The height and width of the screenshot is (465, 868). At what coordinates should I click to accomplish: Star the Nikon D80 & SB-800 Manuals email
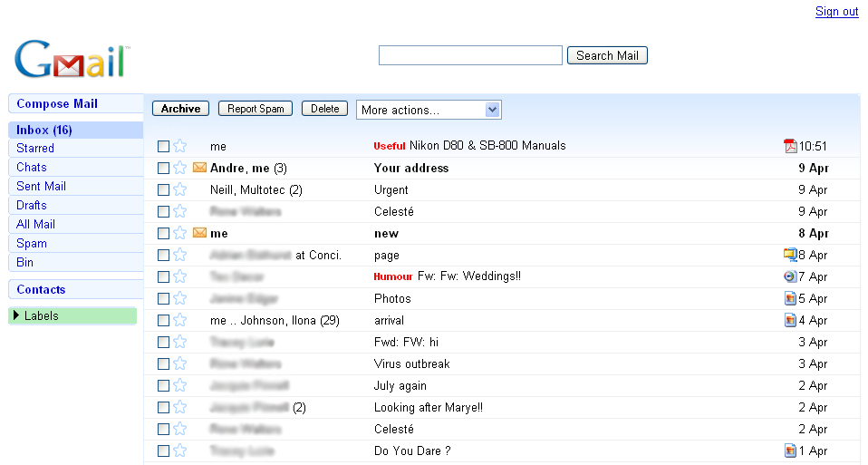(180, 146)
